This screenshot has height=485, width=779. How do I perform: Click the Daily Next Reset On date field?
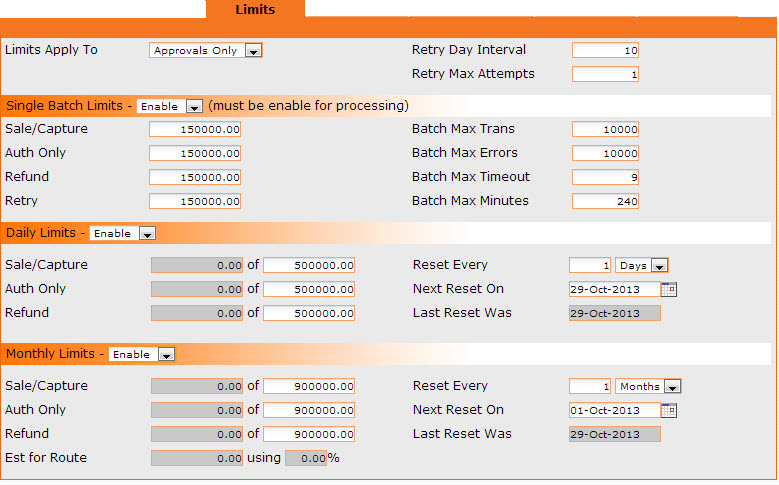[x=614, y=289]
